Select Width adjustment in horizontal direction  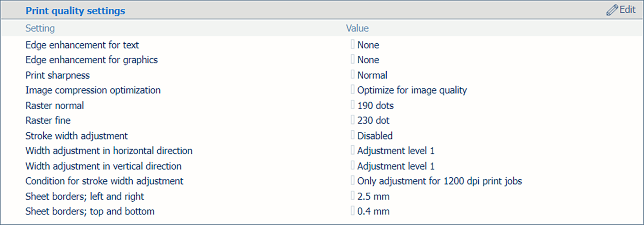(109, 151)
